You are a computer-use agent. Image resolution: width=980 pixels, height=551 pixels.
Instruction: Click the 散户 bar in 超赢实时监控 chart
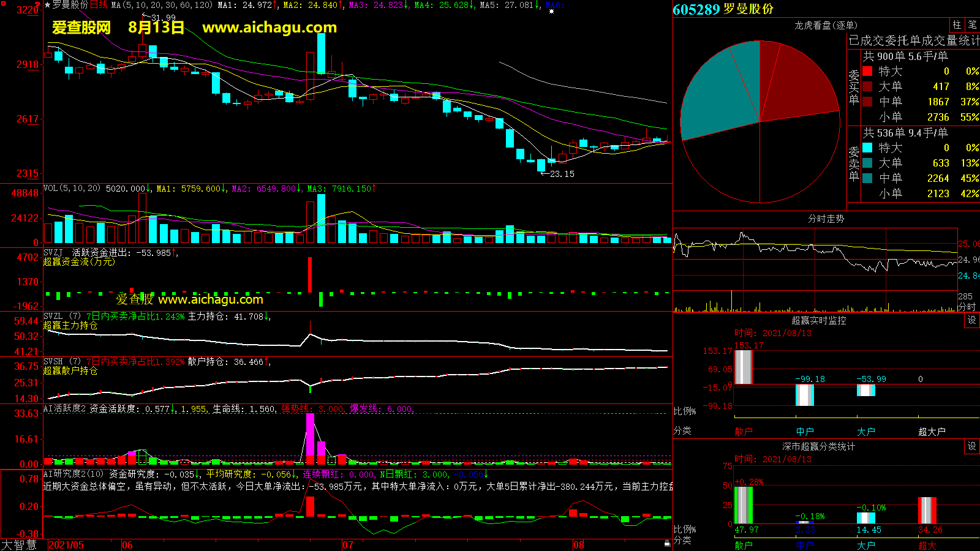(743, 367)
